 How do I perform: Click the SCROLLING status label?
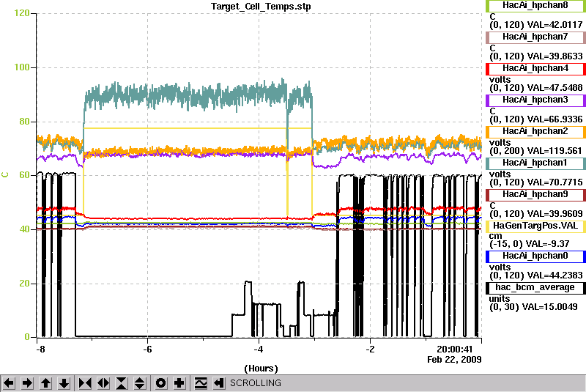point(255,383)
